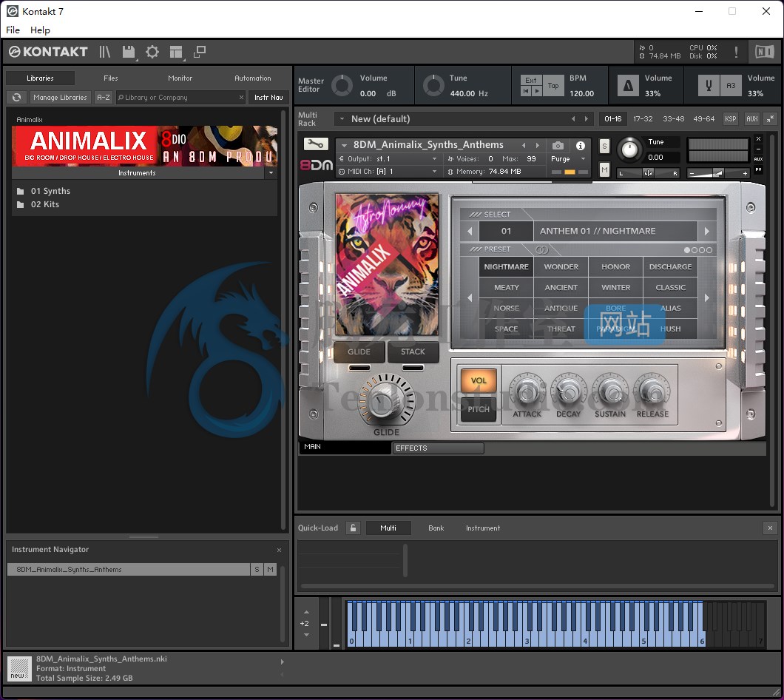Toggle the AUX sends in instrument header

[759, 159]
